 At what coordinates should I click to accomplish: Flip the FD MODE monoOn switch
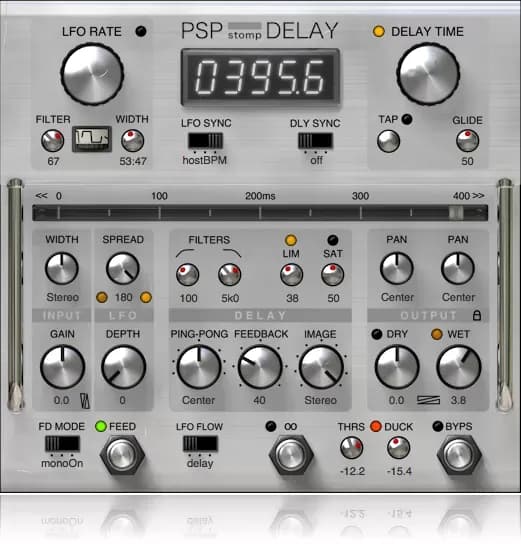(x=62, y=443)
